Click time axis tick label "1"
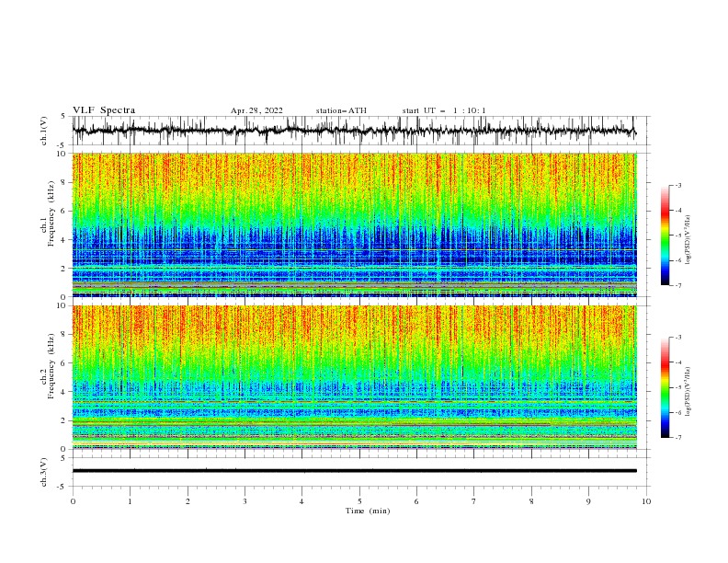Viewport: 728px width, 563px height. (x=130, y=501)
